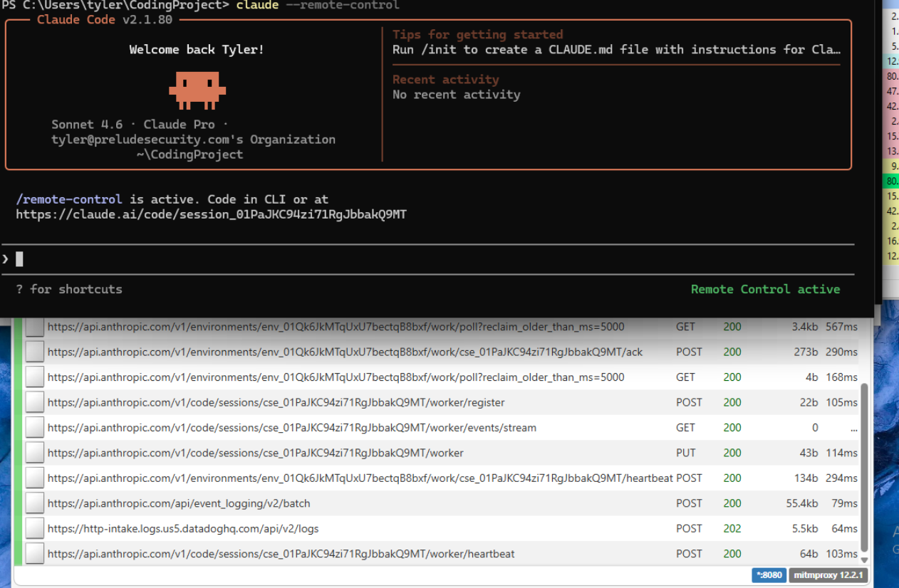Click the icon beside the PUT worker request
Image resolution: width=899 pixels, height=588 pixels.
tap(34, 453)
